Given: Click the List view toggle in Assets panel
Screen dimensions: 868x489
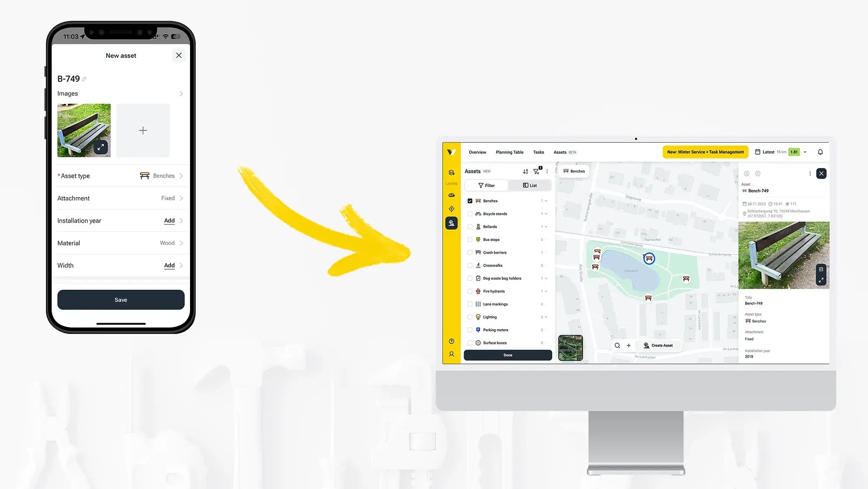Looking at the screenshot, I should coord(529,185).
